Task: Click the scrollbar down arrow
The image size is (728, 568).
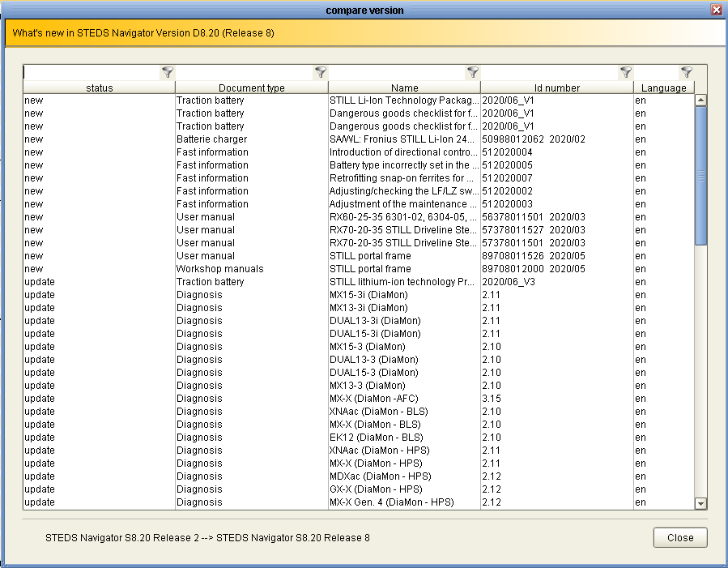Action: tap(700, 503)
